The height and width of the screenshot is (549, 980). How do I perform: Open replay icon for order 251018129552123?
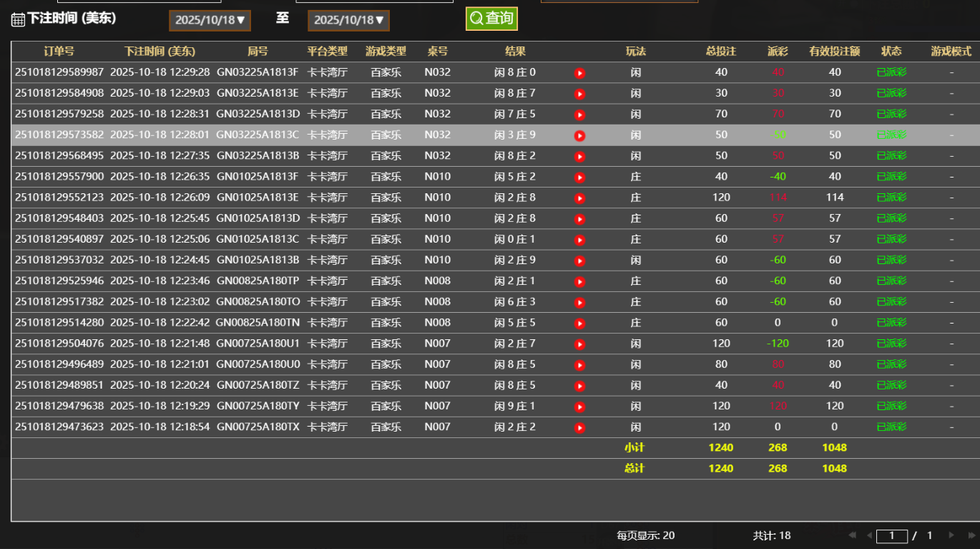point(579,198)
